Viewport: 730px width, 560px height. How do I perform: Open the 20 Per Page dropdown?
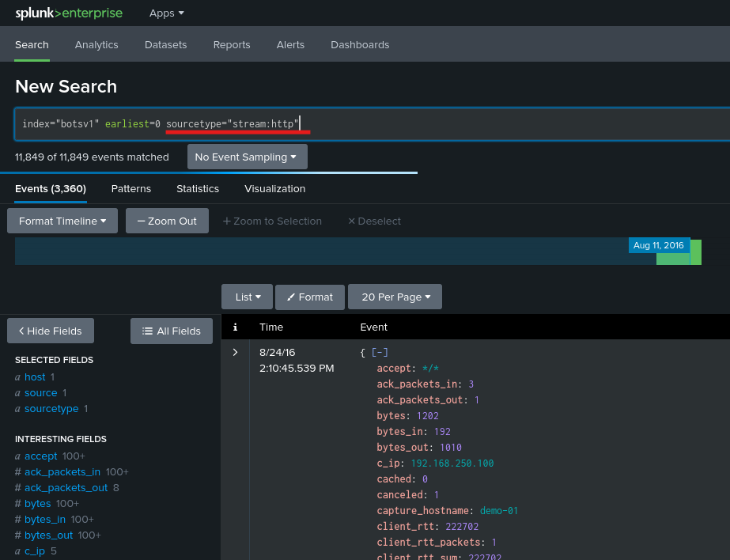tap(395, 297)
